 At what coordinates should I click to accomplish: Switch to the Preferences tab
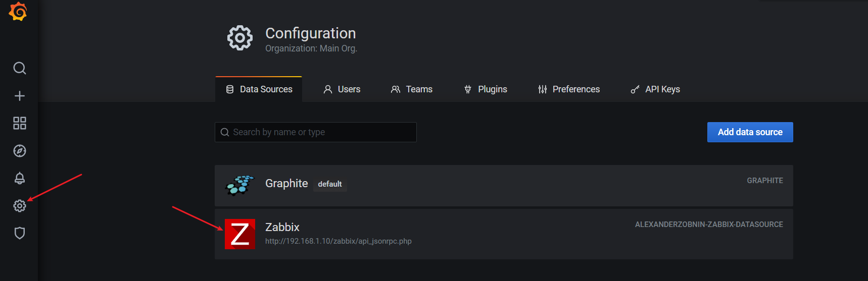coord(569,89)
